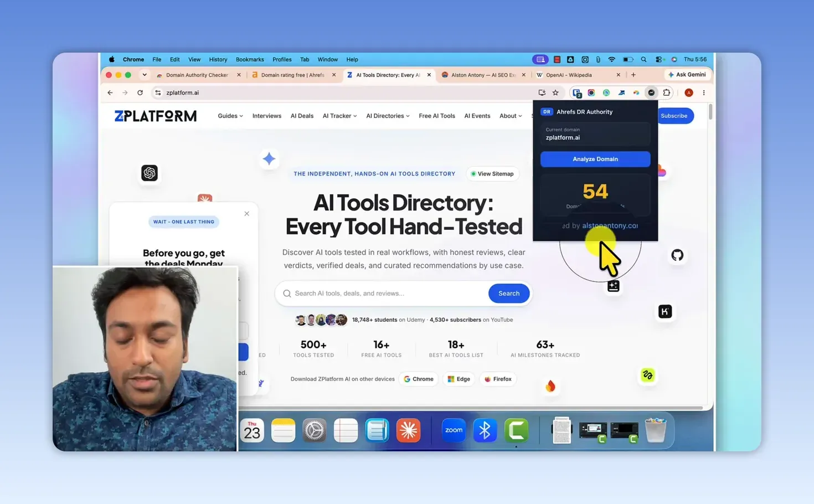Click the Ask Gemini button
814x504 pixels.
[x=687, y=75]
